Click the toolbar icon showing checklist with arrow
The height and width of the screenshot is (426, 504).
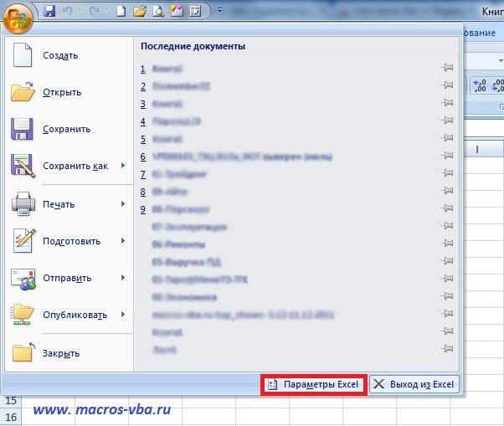click(x=195, y=11)
